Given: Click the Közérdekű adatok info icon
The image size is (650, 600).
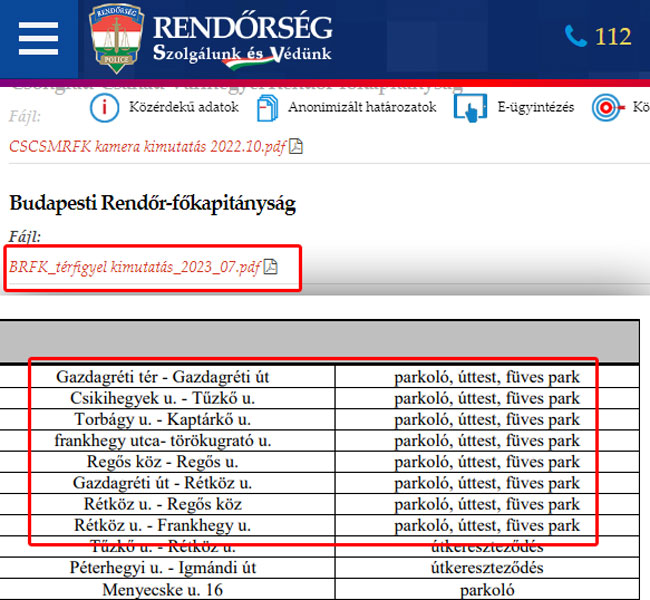Looking at the screenshot, I should [x=105, y=107].
